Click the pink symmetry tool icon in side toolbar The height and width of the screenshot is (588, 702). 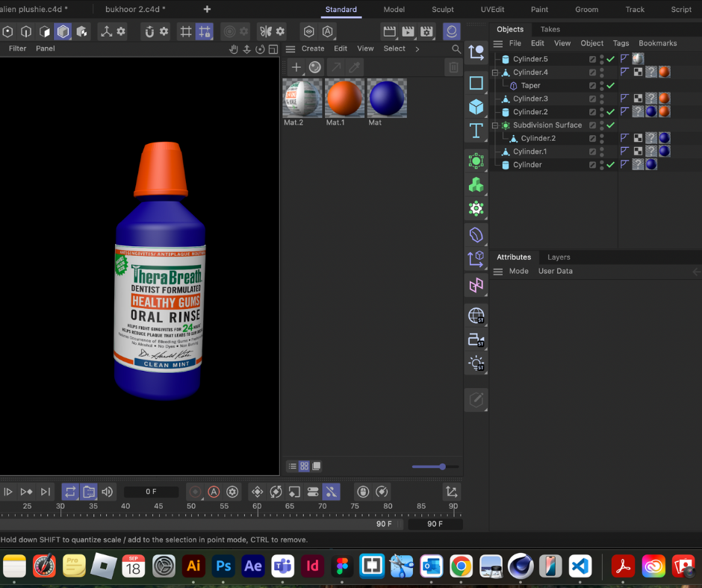(x=476, y=286)
